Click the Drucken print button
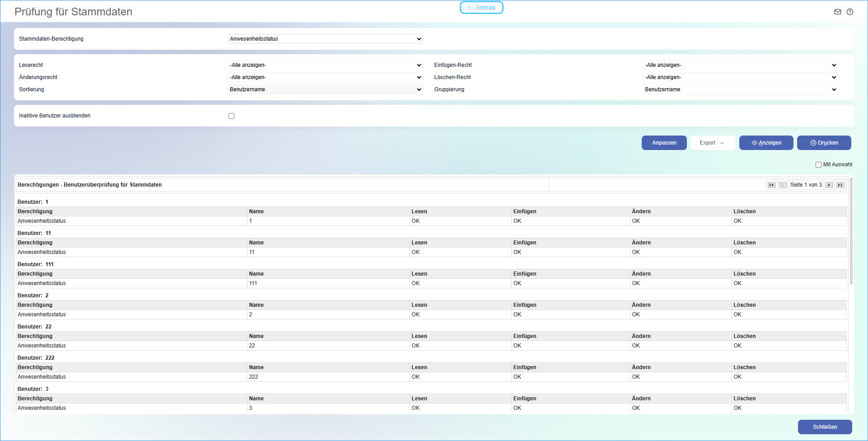Screen dimensions: 868x441 pos(824,143)
